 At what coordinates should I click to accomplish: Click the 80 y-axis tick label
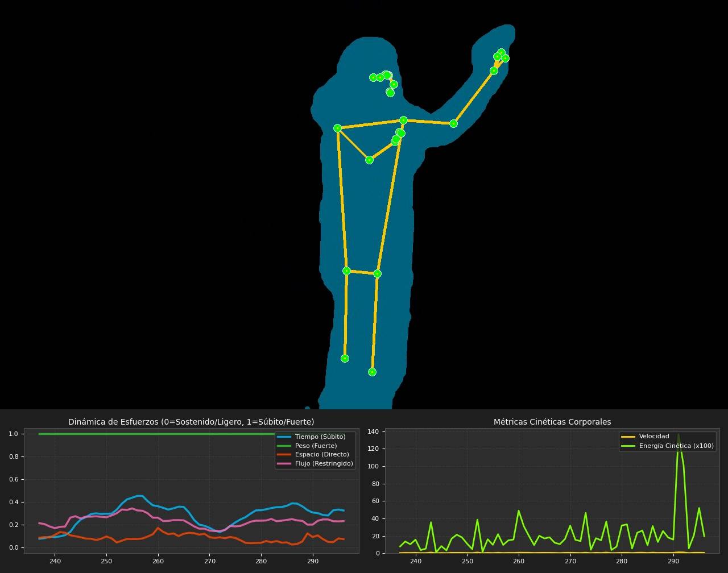[375, 484]
